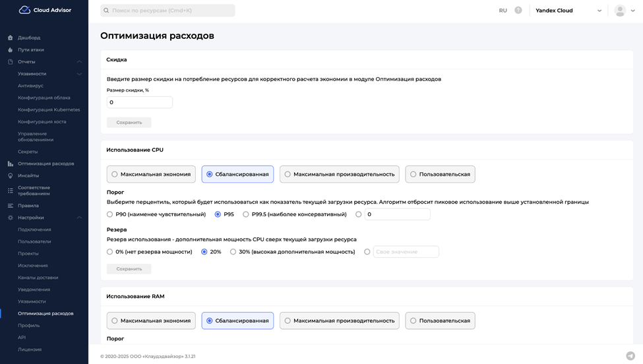Screen dimensions: 643x364
Task: Select 30% CPU reserve radio option
Action: point(233,252)
